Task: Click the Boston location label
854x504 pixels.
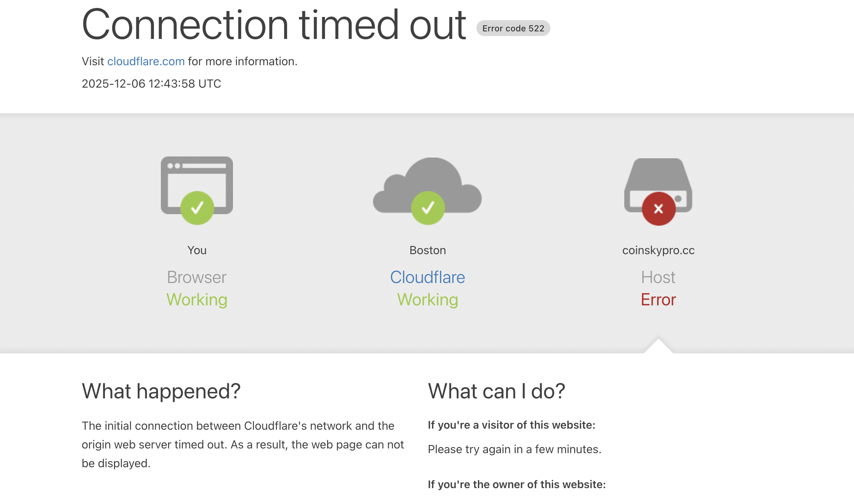Action: [x=428, y=250]
